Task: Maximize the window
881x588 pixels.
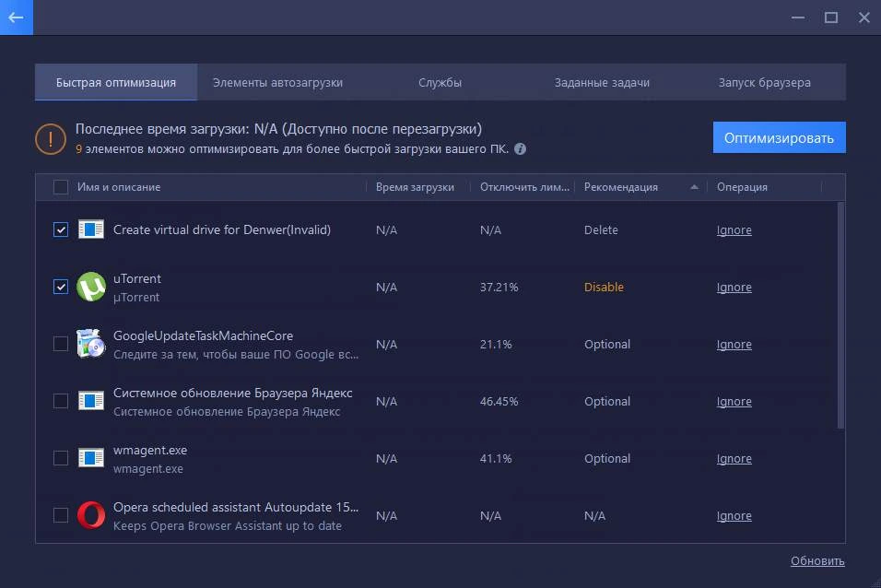Action: point(831,18)
